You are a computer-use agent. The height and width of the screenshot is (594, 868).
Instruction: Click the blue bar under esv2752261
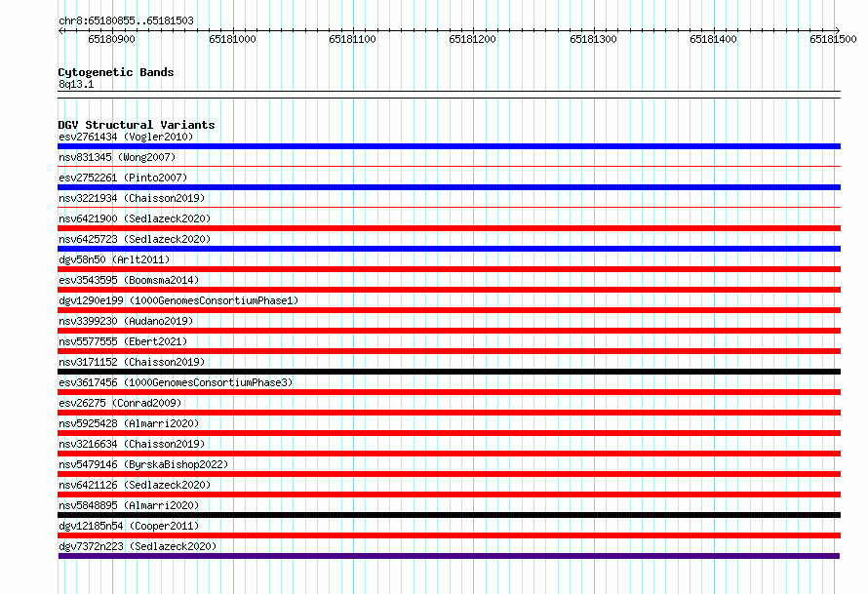[x=449, y=187]
